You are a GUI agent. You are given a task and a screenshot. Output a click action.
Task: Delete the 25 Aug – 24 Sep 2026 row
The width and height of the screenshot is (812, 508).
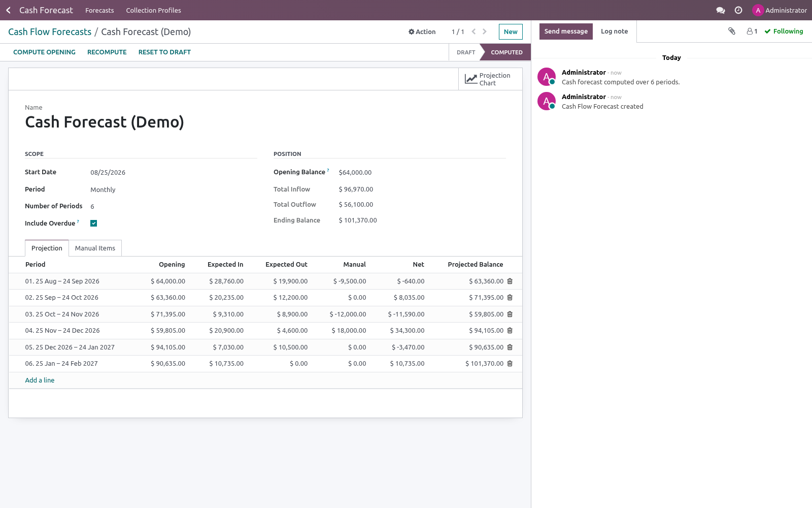tap(510, 281)
